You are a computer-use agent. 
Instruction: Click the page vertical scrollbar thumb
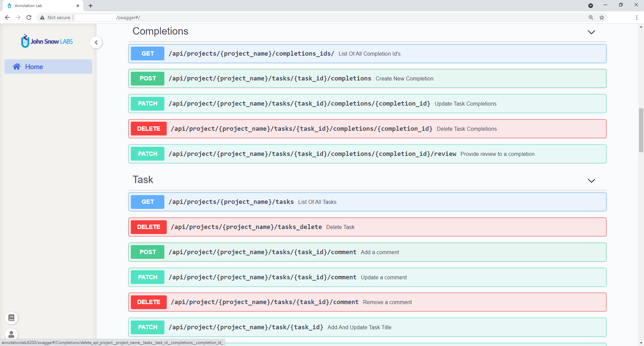click(641, 130)
